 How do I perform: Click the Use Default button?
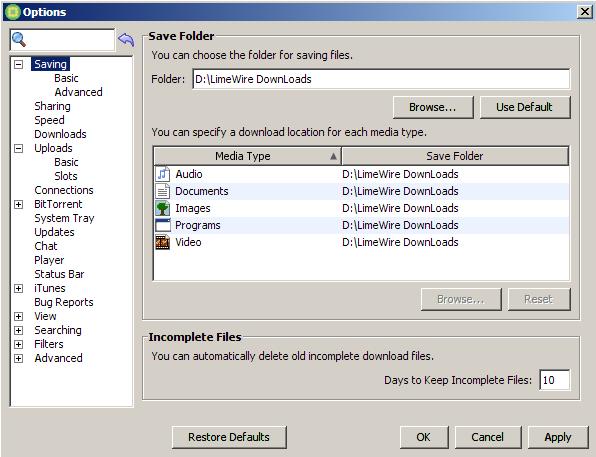tap(525, 107)
